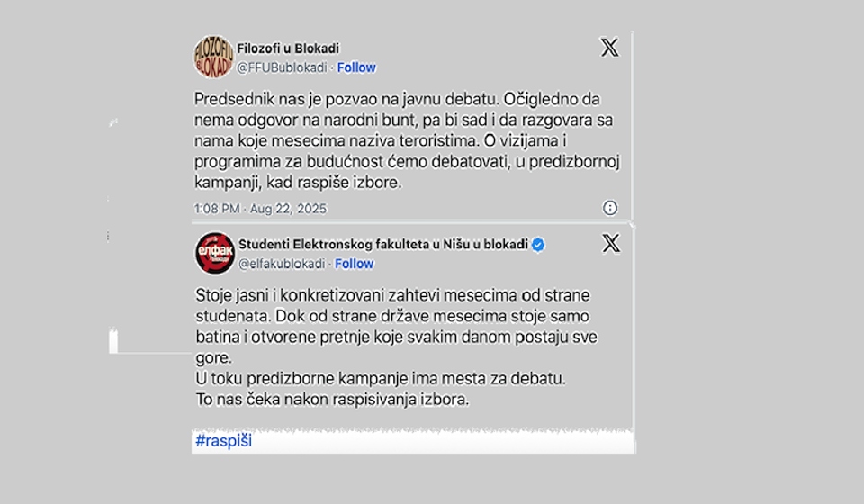Image resolution: width=864 pixels, height=504 pixels.
Task: Click the line "To nas čeka nakon raspisivanja izbora"
Action: coord(332,399)
